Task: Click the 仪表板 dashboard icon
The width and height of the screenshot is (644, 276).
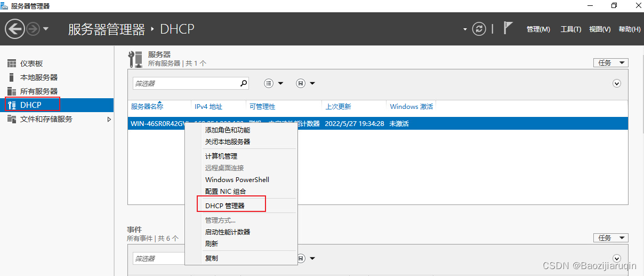Action: pos(12,64)
